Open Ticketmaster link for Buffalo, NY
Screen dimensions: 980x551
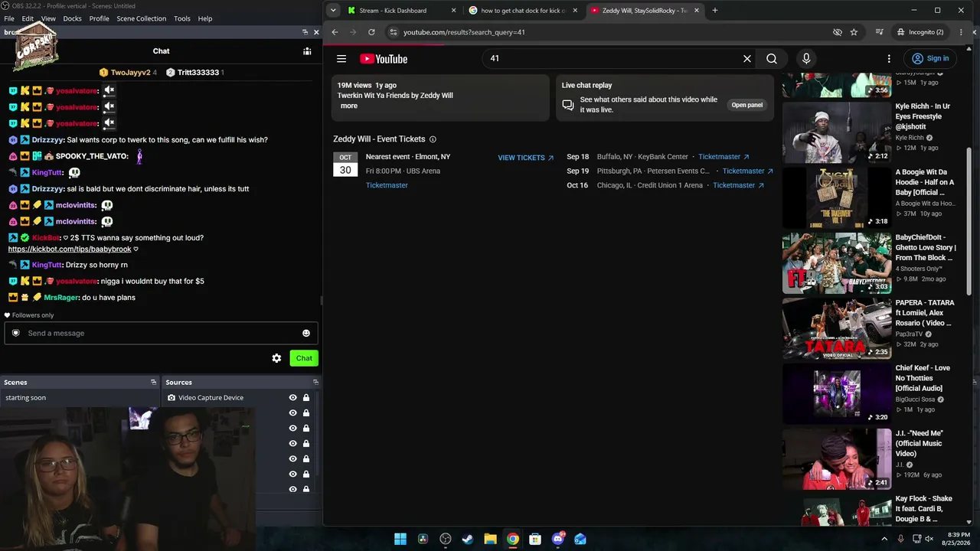click(724, 157)
